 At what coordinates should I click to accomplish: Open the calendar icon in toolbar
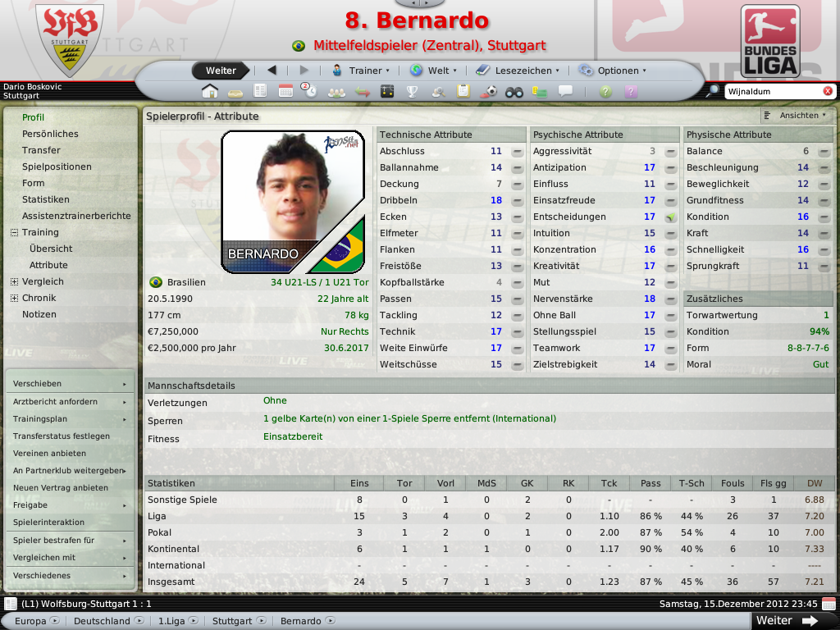click(285, 92)
